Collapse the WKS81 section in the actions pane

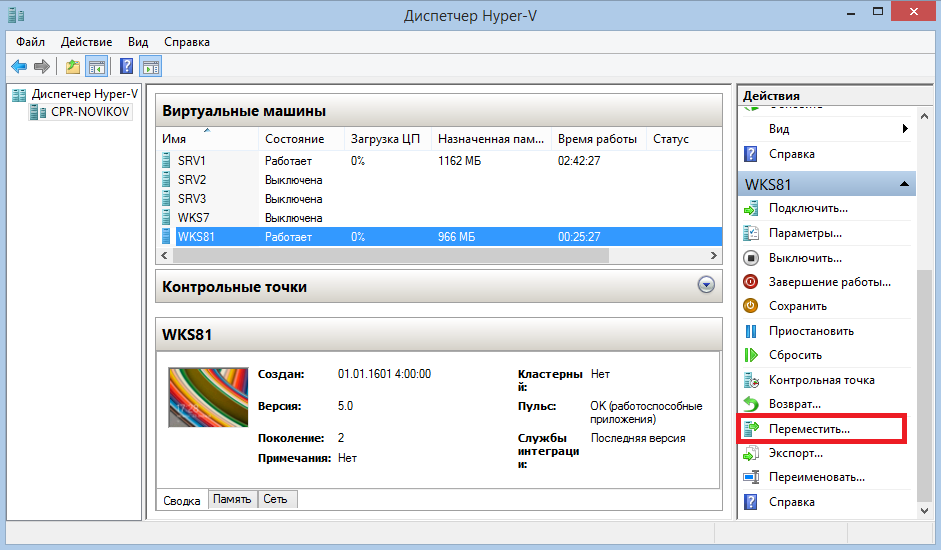click(x=904, y=185)
